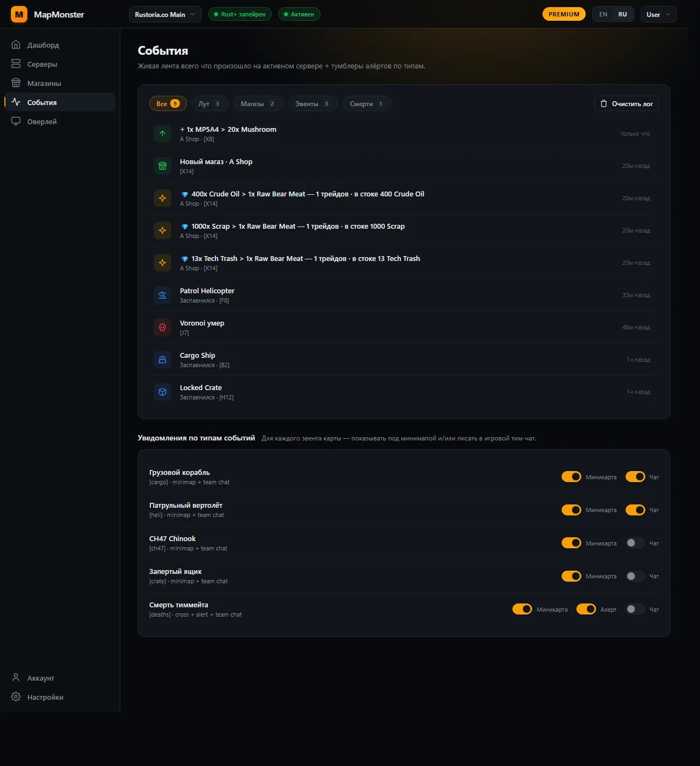700x766 pixels.
Task: Click the MapMonster orange M logo
Action: 19,14
